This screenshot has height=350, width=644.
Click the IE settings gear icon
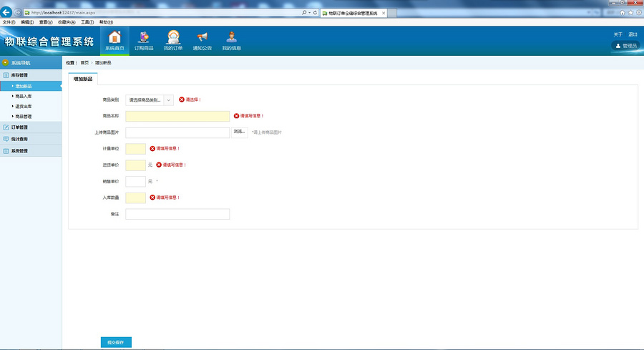[x=638, y=13]
